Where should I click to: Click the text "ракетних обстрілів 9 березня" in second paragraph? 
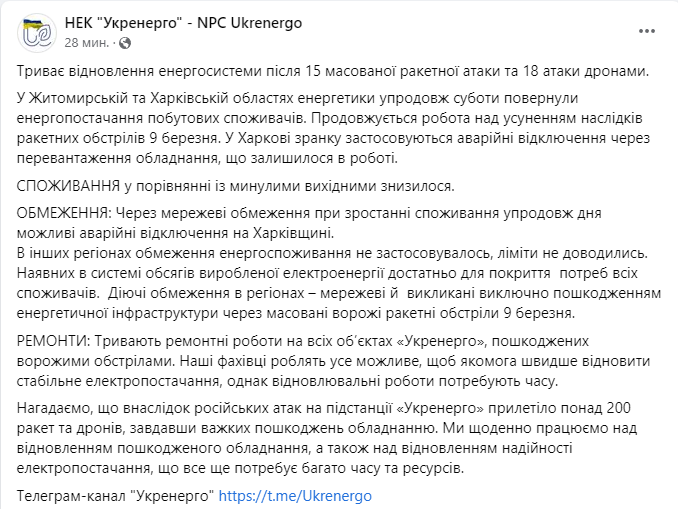pyautogui.click(x=112, y=139)
